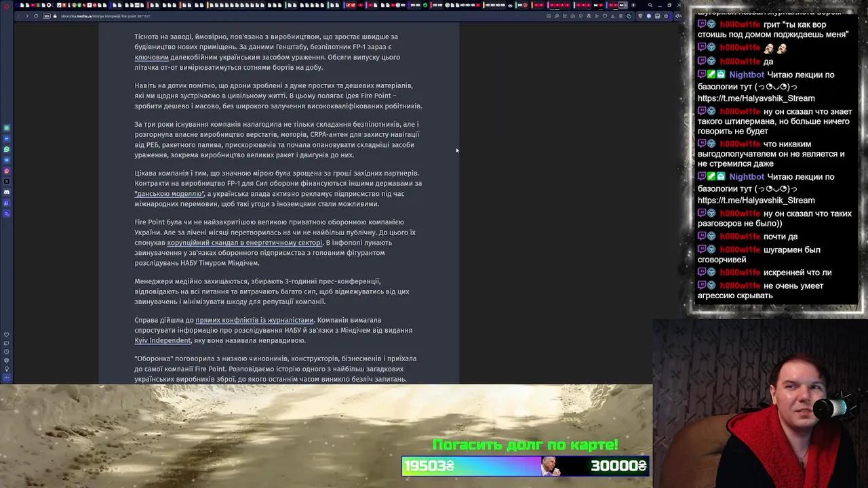Viewport: 868px width, 488px height.
Task: Reload the page with the refresh icon
Action: pos(36,16)
